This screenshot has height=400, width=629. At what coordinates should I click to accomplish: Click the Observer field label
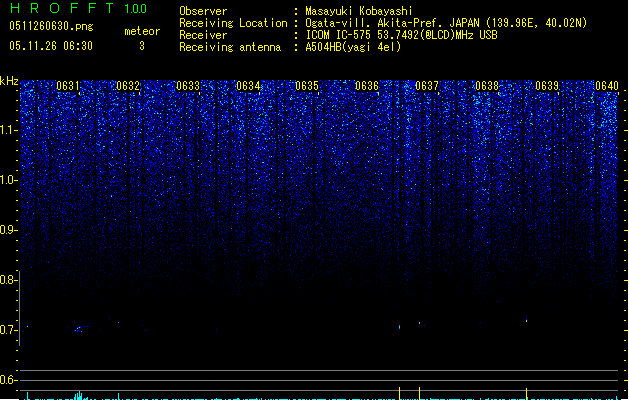203,11
